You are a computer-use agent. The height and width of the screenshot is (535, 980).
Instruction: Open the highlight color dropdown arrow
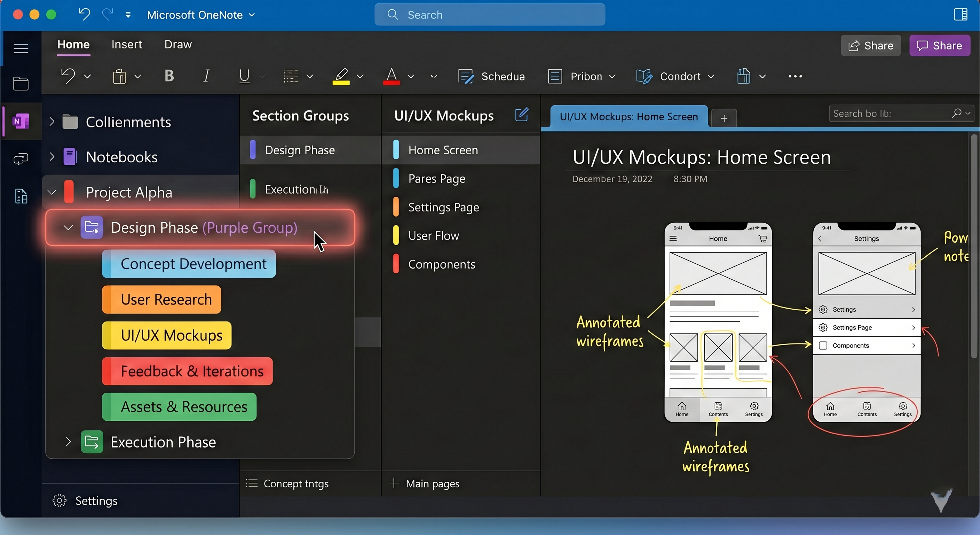tap(360, 76)
